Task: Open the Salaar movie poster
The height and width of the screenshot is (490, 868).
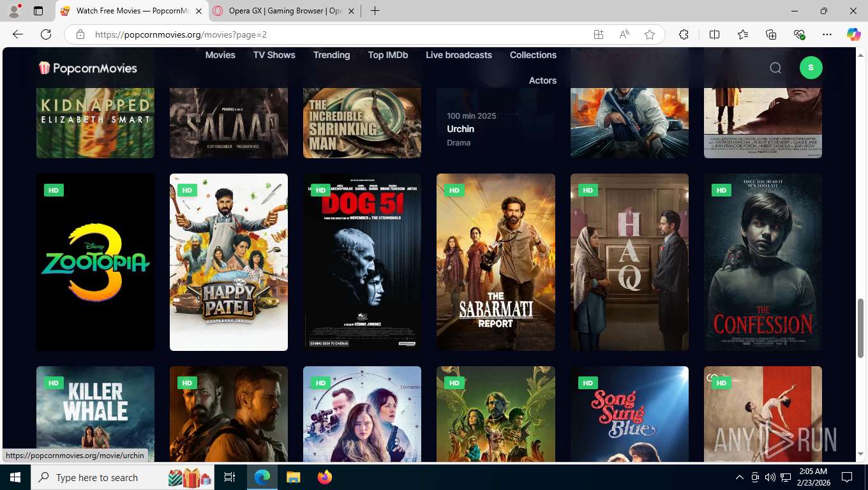Action: (228, 122)
